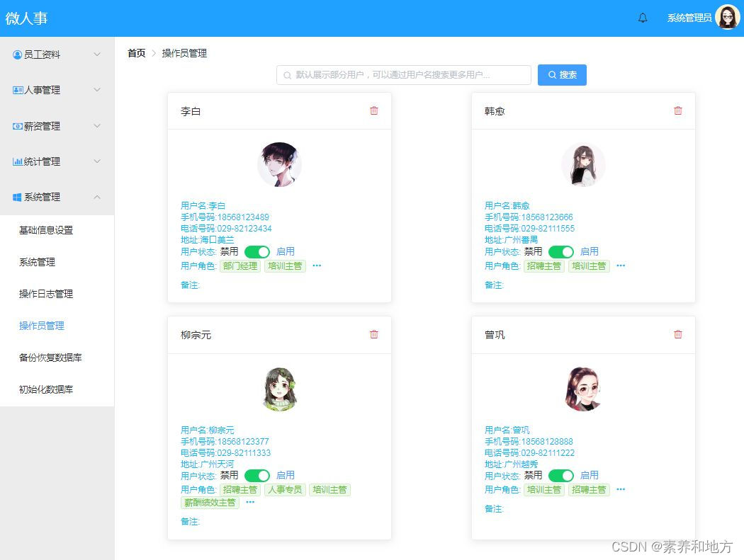Click the 韩愈 card header name
Image resolution: width=744 pixels, height=560 pixels.
495,111
